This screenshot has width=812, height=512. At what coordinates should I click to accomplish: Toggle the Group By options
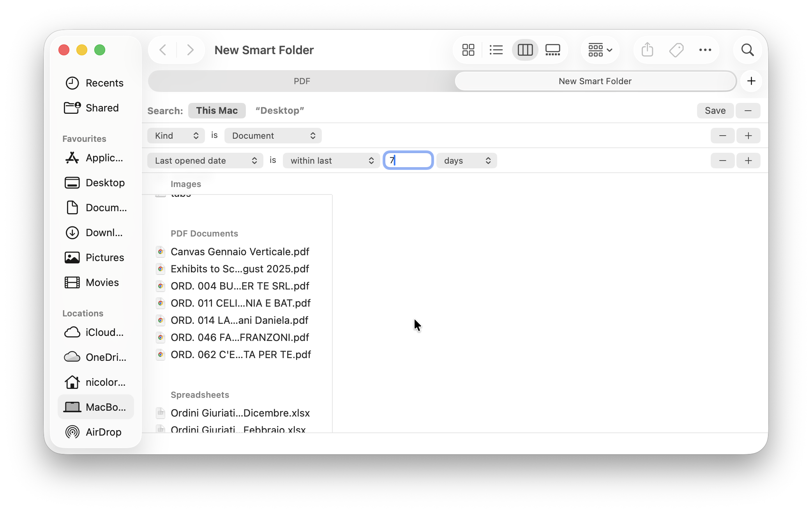coord(599,50)
